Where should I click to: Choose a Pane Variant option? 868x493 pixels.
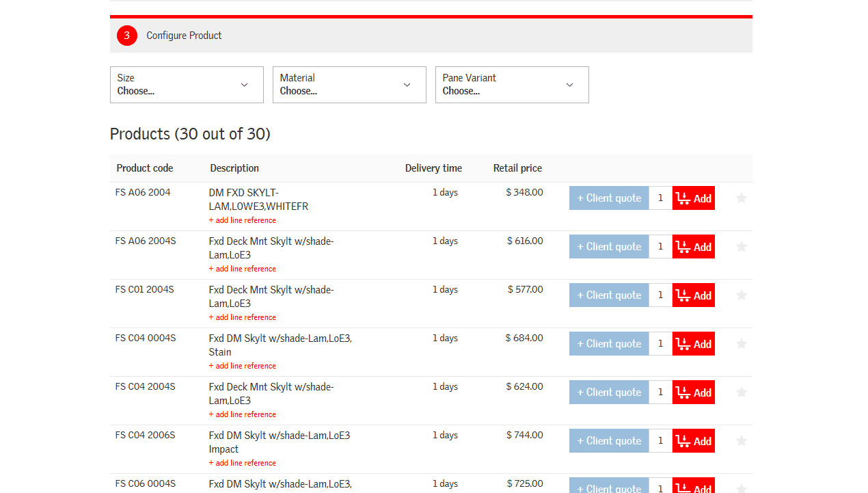pos(512,85)
